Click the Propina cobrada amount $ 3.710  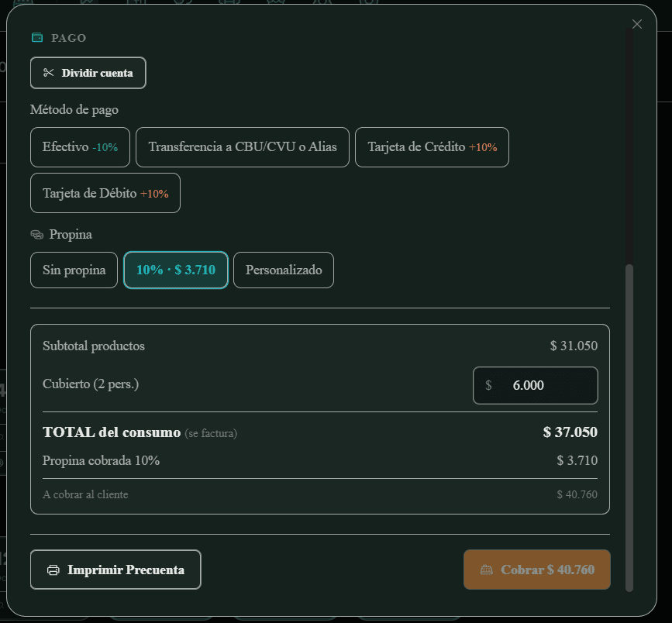[577, 460]
